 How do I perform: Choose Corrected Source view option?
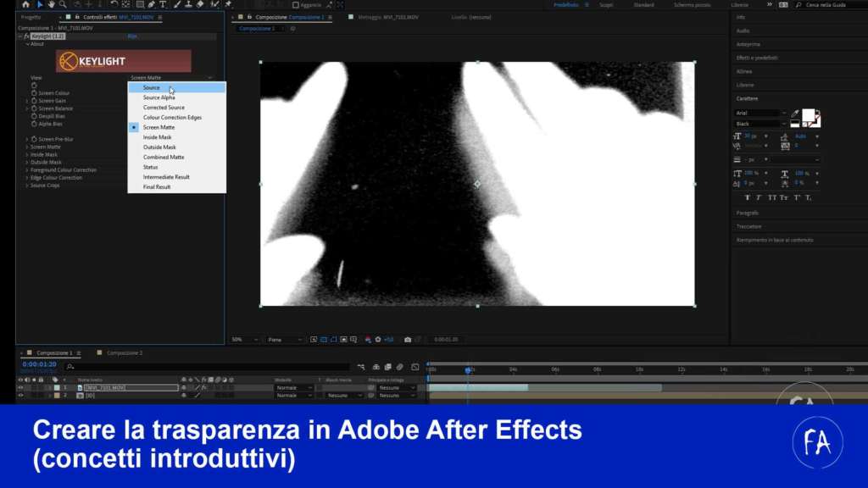click(x=176, y=108)
